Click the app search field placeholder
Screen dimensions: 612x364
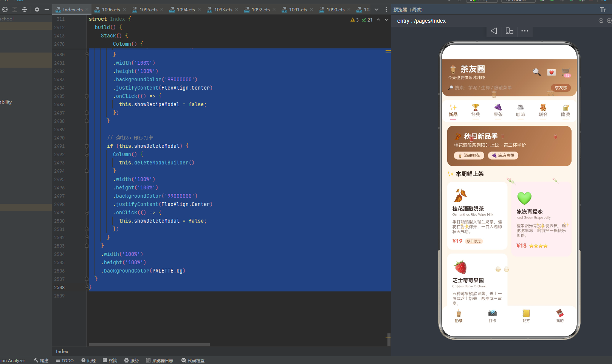483,88
